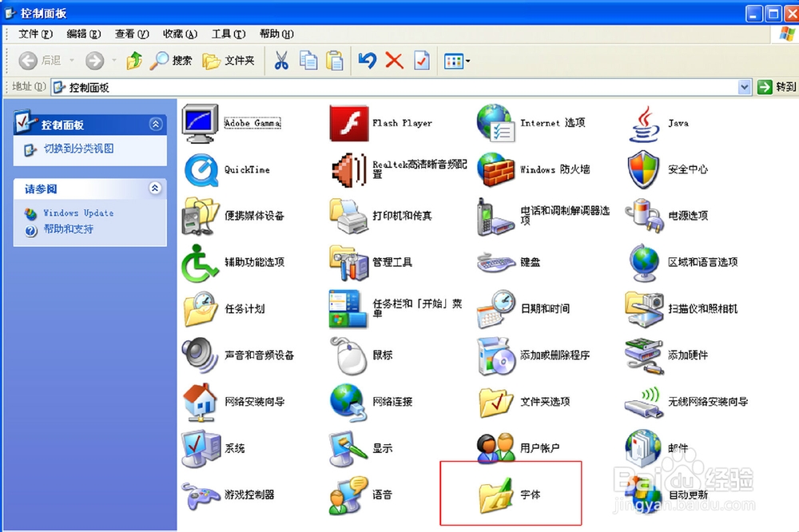
Task: Open the 查看 menu
Action: tap(130, 34)
